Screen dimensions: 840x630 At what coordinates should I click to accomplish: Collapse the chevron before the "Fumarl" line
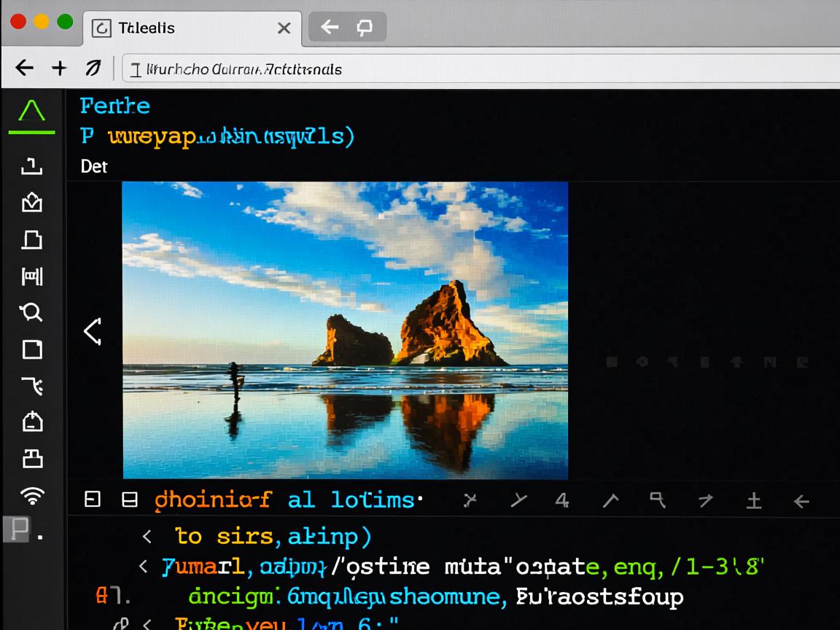(143, 566)
